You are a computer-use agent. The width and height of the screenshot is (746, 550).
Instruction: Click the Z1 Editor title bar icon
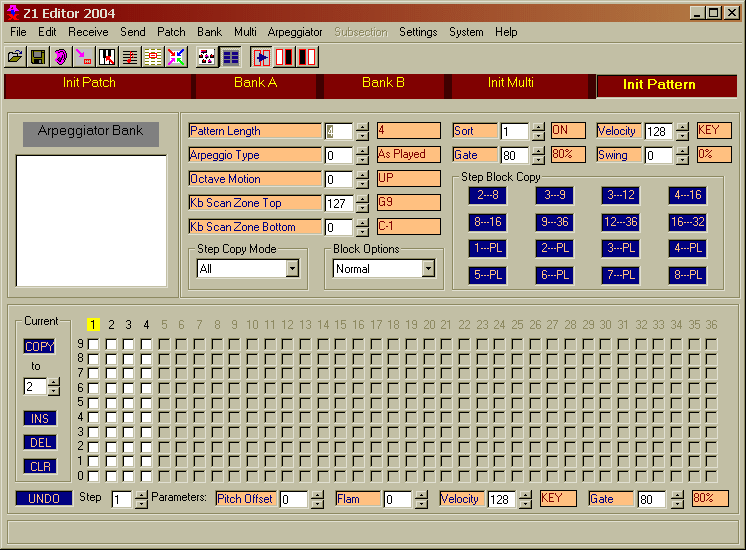tap(13, 13)
